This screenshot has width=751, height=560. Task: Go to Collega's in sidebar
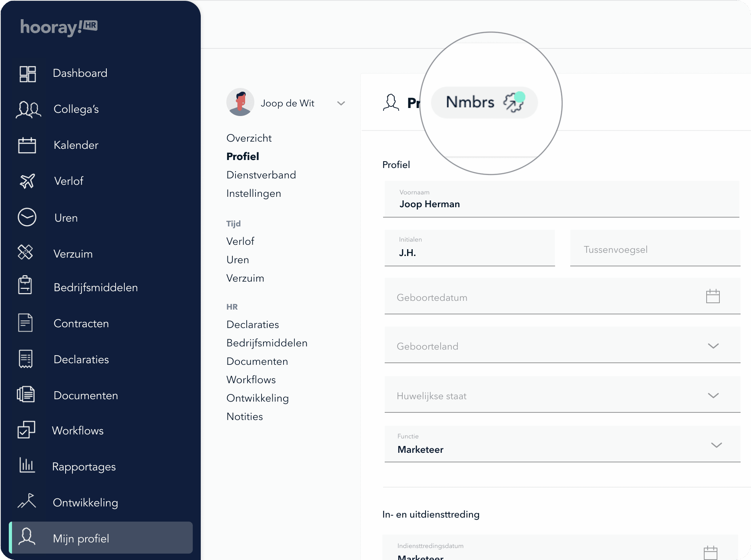(76, 109)
